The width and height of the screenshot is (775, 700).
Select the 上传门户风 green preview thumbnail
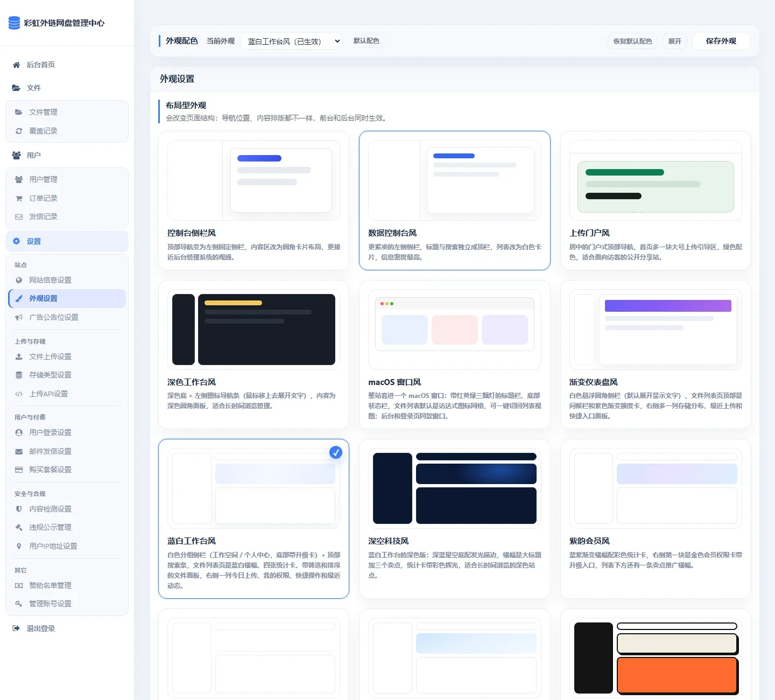click(x=656, y=180)
